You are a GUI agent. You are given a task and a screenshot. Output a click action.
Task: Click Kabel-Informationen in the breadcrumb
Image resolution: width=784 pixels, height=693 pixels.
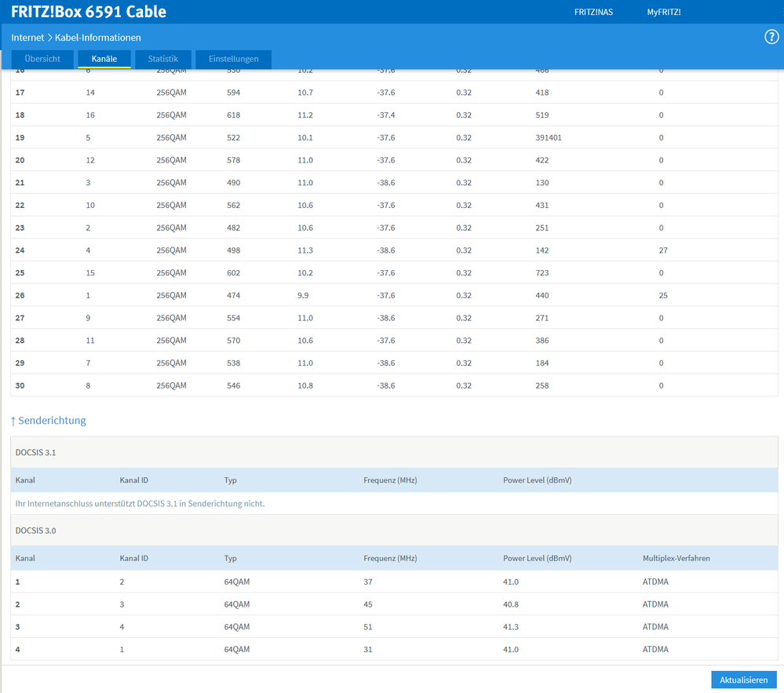point(98,38)
